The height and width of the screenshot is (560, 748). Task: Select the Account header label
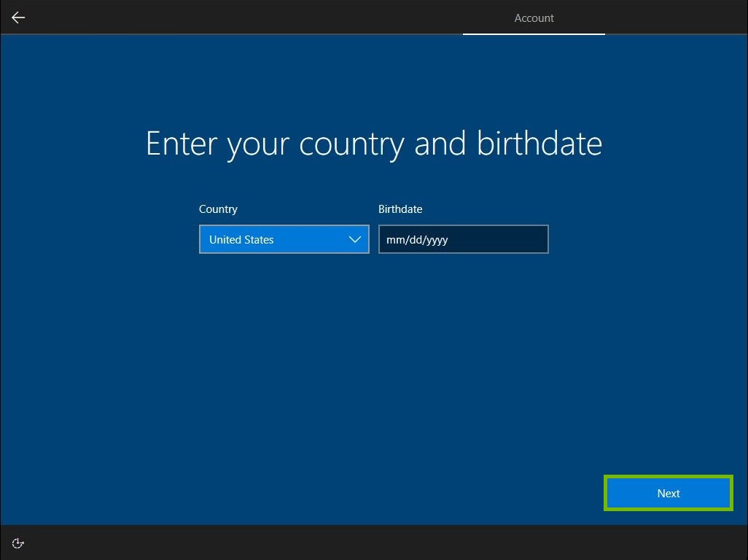pyautogui.click(x=534, y=17)
